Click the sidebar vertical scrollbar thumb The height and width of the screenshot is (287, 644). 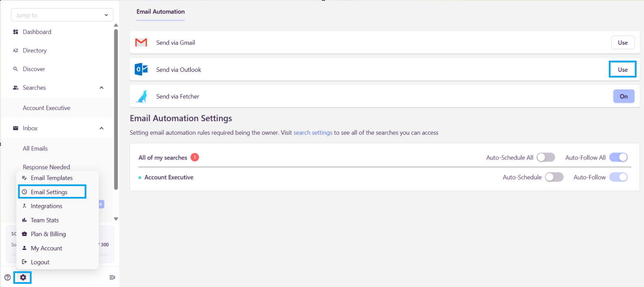pos(116,109)
